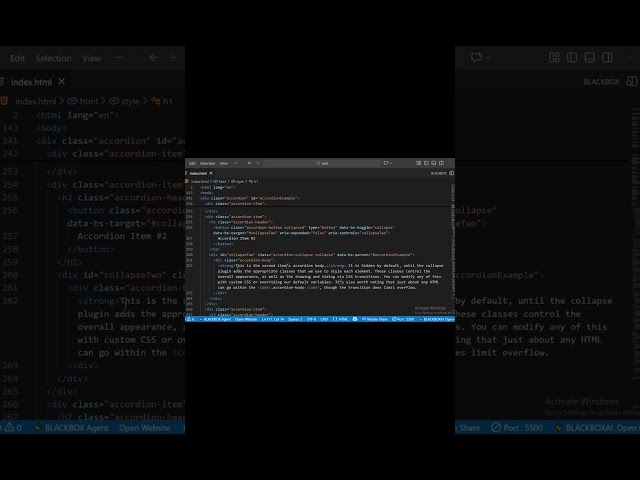The height and width of the screenshot is (480, 640).
Task: Click Port: 5500 live server in center status bar
Action: (x=403, y=319)
